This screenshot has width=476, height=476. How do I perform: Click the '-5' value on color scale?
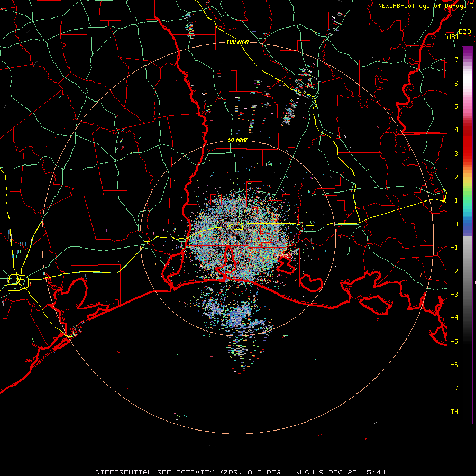coord(454,342)
